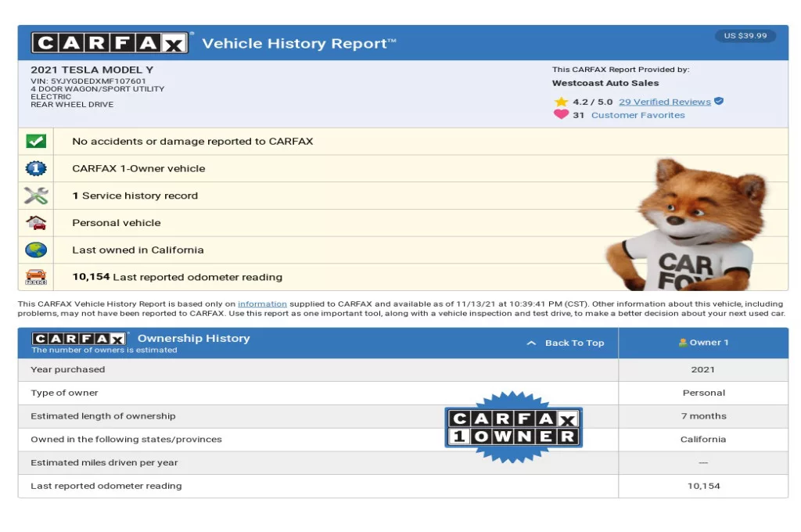801x532 pixels.
Task: Click the service history wrench icon
Action: click(x=36, y=196)
